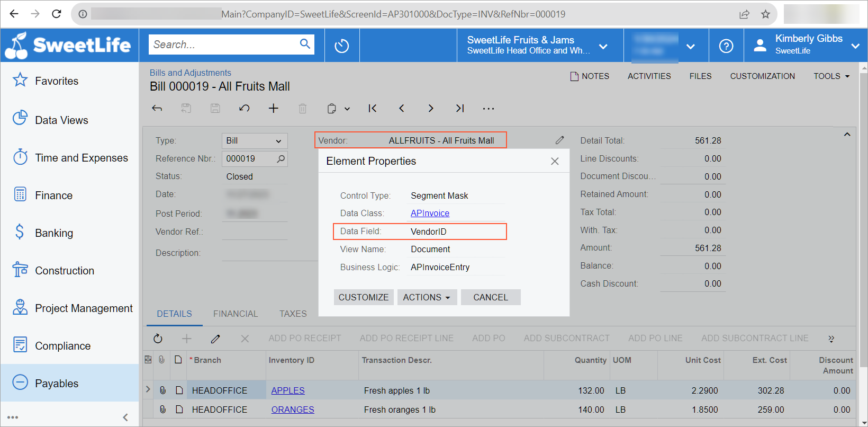Collapse the bill summary form section
Image resolution: width=868 pixels, height=427 pixels.
click(847, 135)
